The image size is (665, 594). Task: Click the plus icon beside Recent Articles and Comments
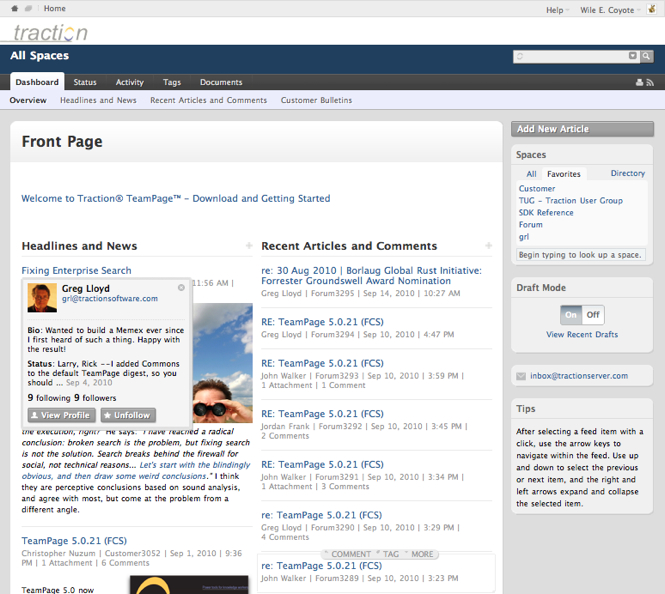(489, 245)
